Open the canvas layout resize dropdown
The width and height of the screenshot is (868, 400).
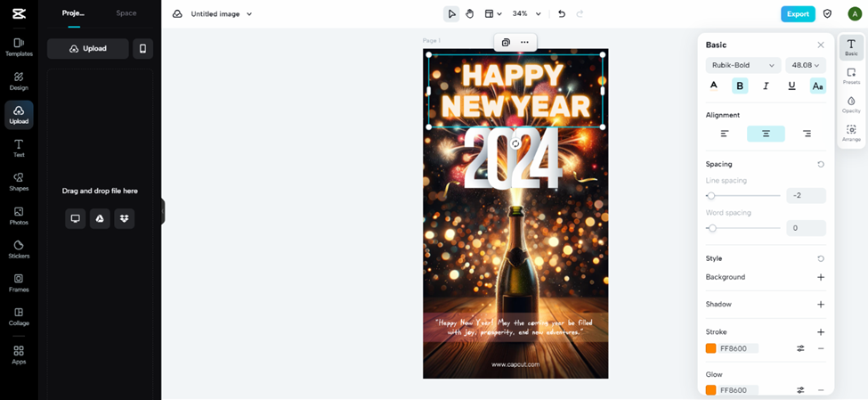point(492,14)
